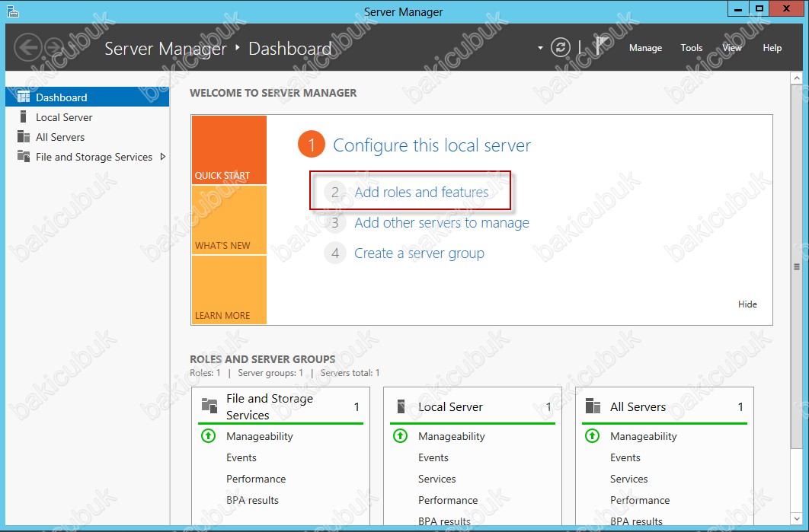
Task: Click the step 3 number circle
Action: click(x=335, y=223)
